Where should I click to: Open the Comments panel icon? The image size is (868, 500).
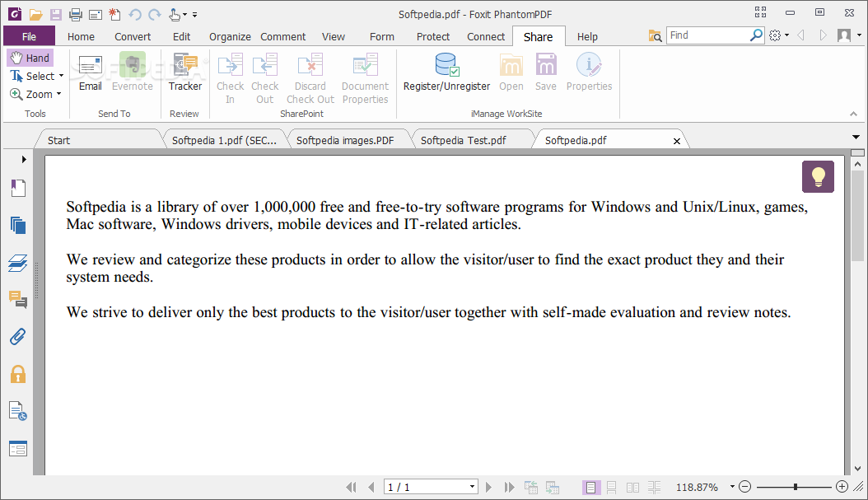pos(18,300)
